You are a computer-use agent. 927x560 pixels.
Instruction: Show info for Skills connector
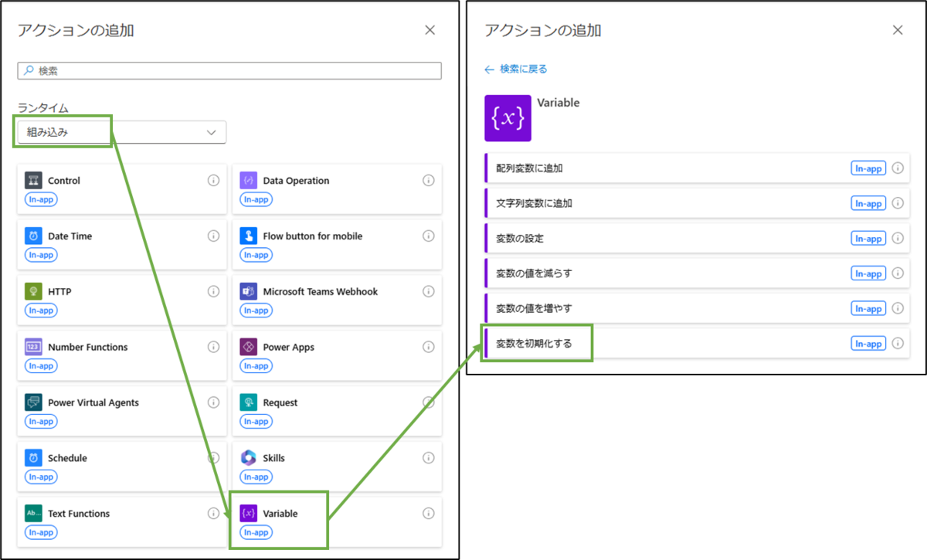429,458
